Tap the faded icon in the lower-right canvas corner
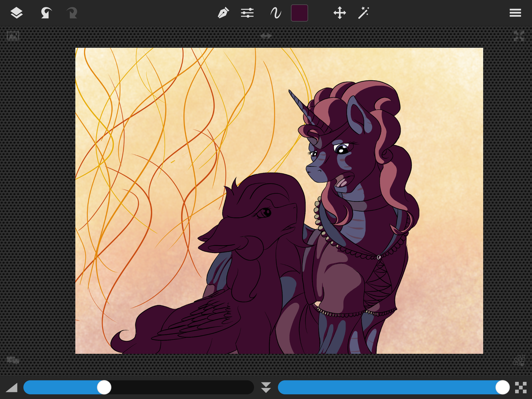This screenshot has height=399, width=532. coord(519,360)
